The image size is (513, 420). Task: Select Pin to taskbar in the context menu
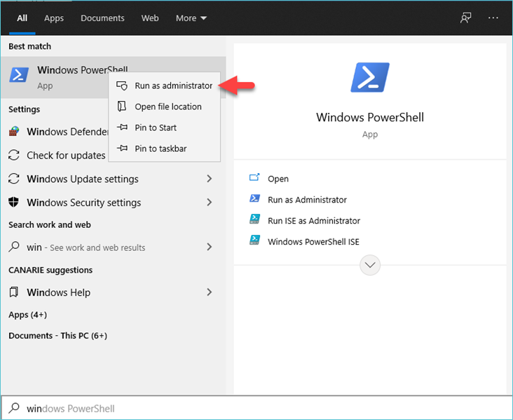click(x=160, y=149)
